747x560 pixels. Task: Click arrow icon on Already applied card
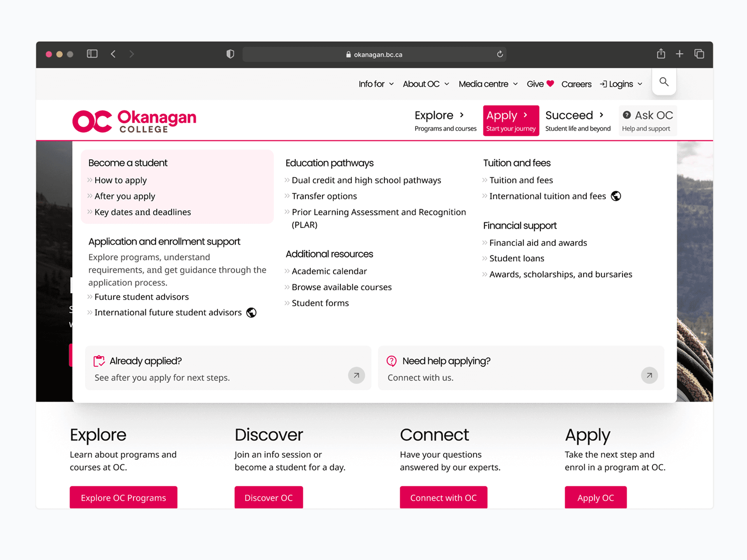tap(356, 375)
